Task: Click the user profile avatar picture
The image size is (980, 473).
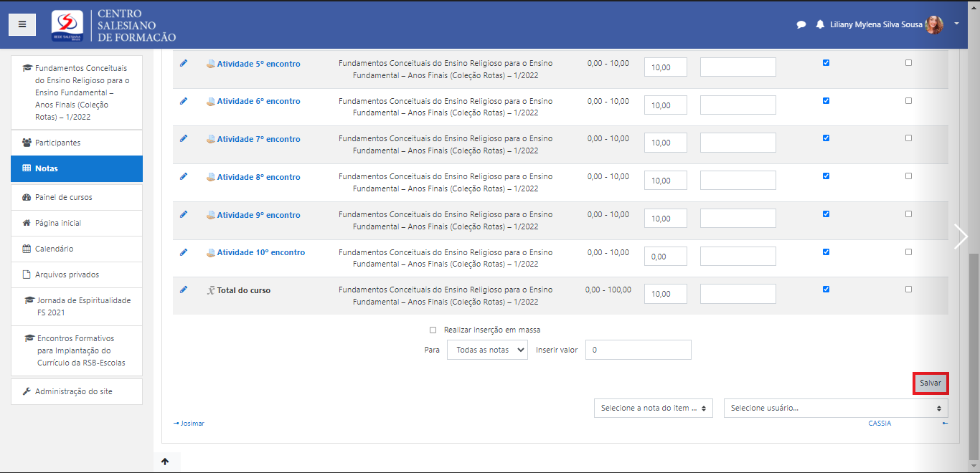Action: point(934,24)
